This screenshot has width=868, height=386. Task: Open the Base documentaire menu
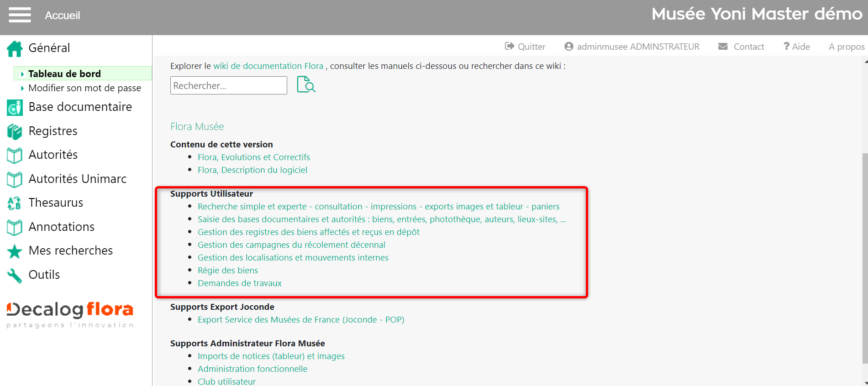click(x=80, y=107)
